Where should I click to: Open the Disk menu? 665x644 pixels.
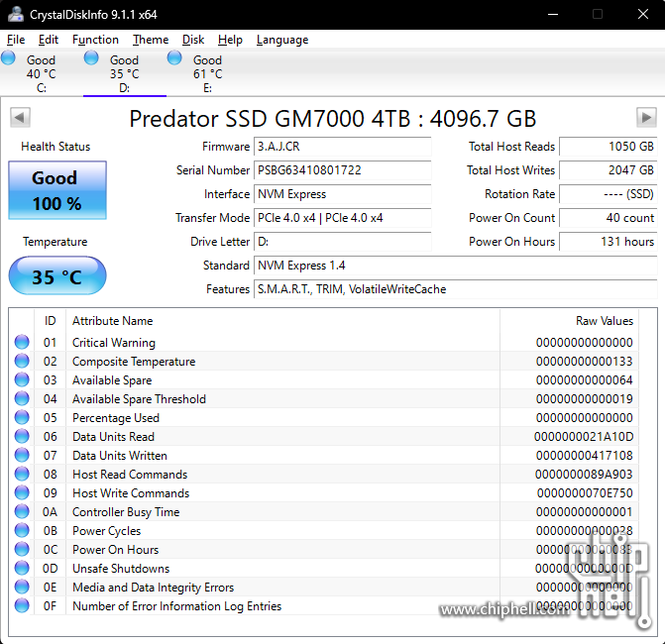(x=193, y=40)
